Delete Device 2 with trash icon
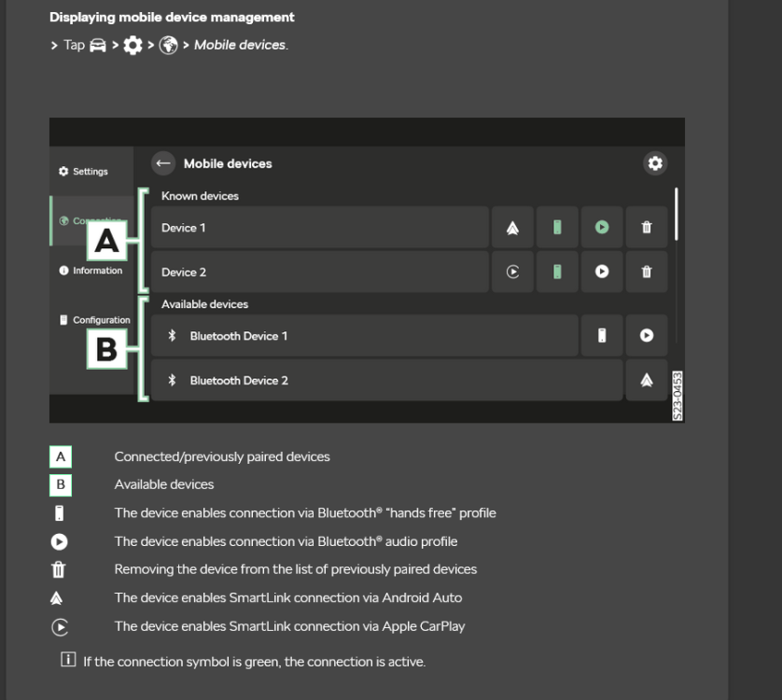 tap(647, 272)
